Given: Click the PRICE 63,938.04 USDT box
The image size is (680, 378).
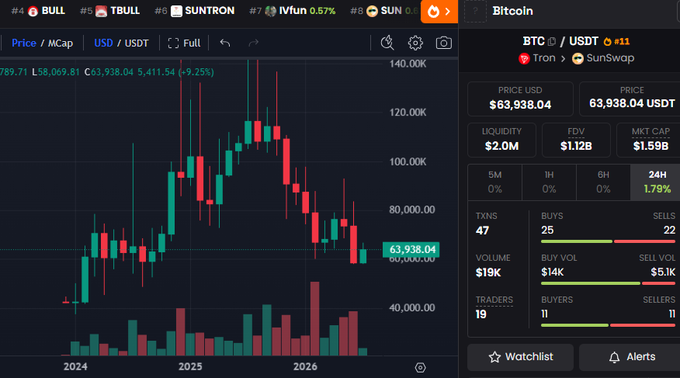Looking at the screenshot, I should point(631,98).
